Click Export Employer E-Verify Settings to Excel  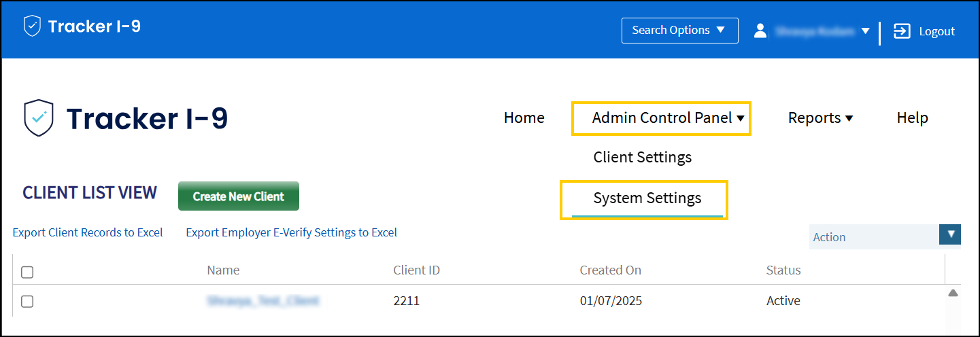tap(291, 232)
